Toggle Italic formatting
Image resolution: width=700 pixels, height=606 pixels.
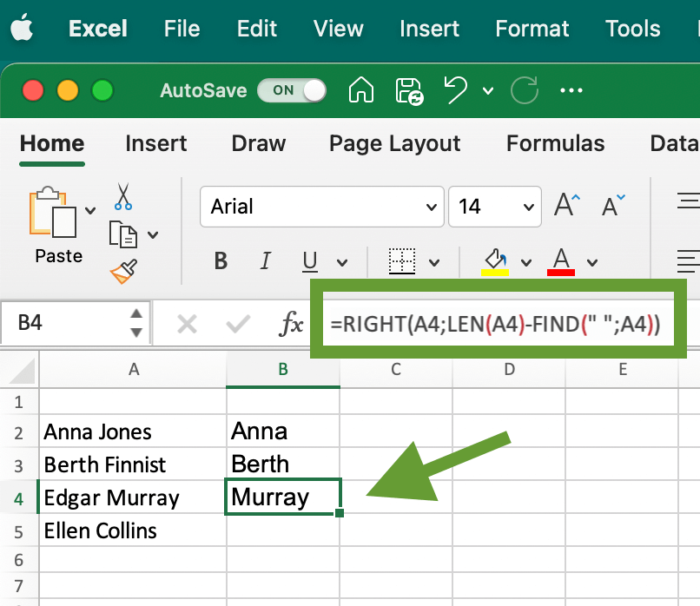coord(265,260)
